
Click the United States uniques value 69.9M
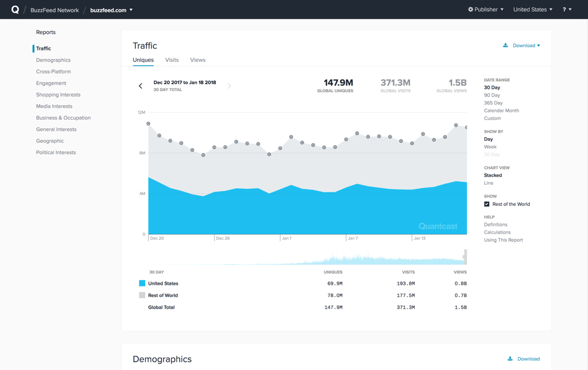335,284
